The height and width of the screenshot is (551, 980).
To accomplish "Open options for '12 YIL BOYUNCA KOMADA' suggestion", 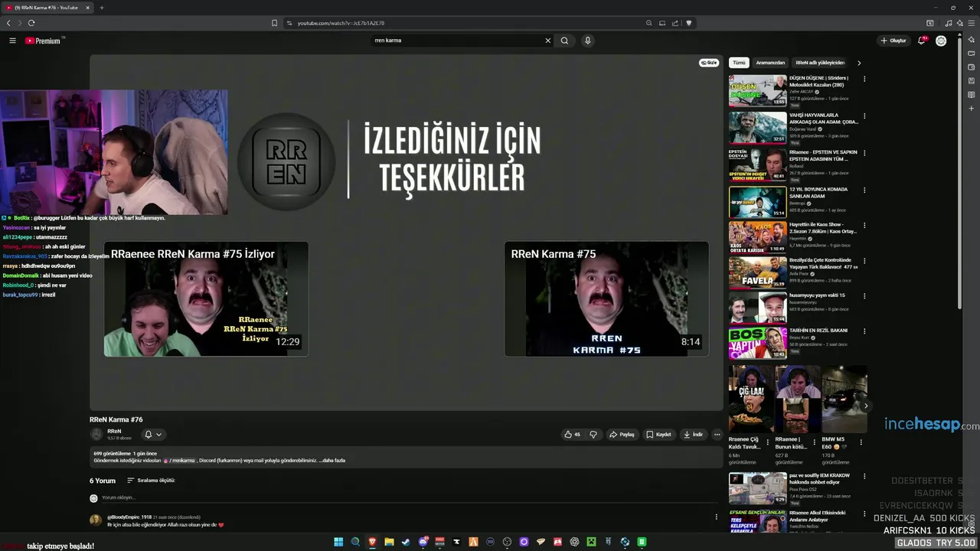I will [x=864, y=189].
